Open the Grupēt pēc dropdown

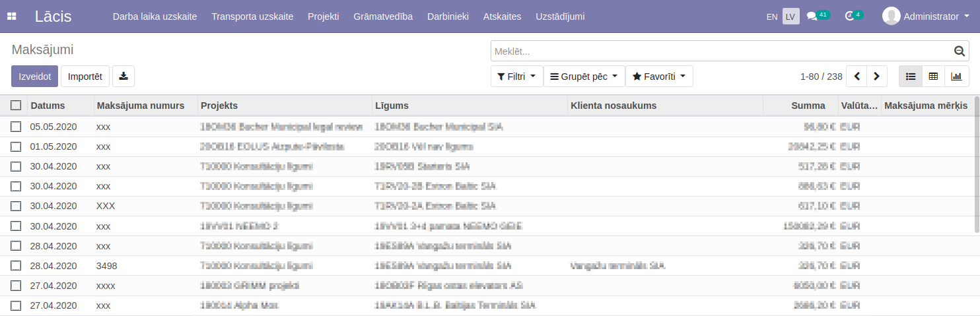pyautogui.click(x=584, y=77)
